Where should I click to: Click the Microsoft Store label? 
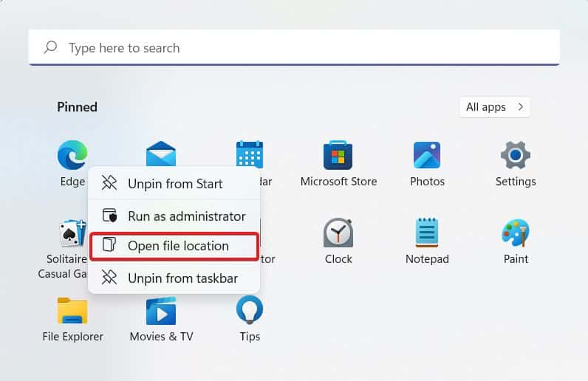338,182
